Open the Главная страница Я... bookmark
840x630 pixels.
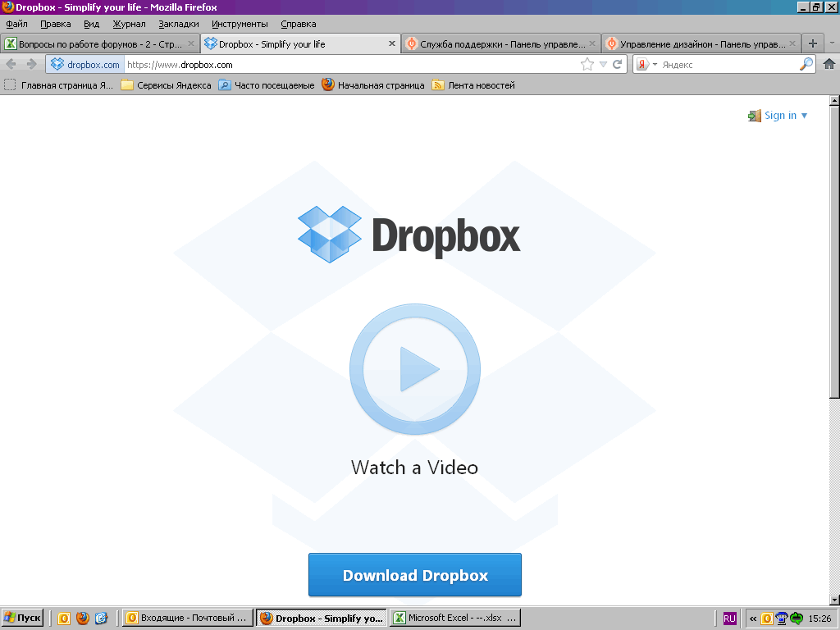pyautogui.click(x=59, y=85)
